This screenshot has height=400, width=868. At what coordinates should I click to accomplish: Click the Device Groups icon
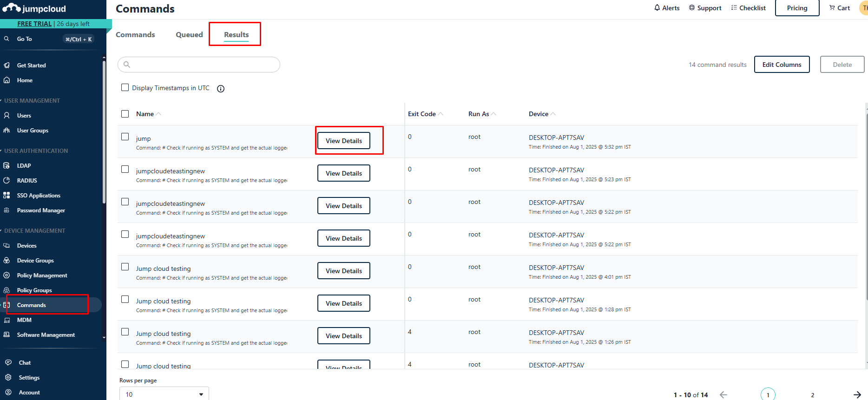click(x=7, y=261)
